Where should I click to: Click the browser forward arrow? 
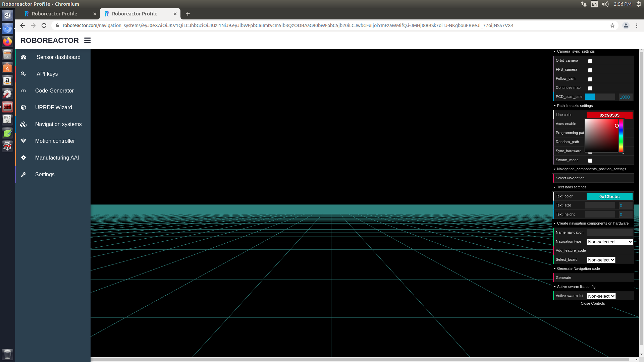click(33, 25)
